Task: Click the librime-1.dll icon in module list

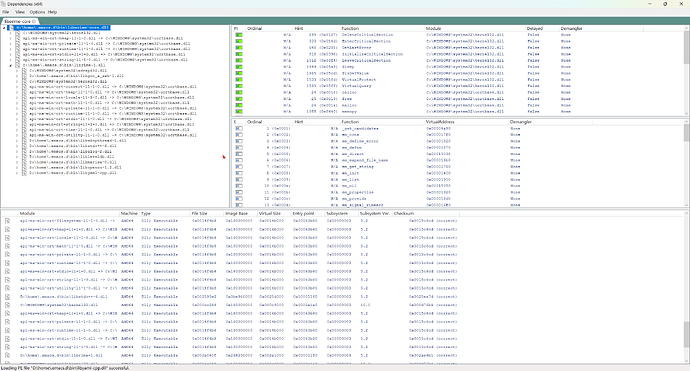Action: [x=7, y=355]
